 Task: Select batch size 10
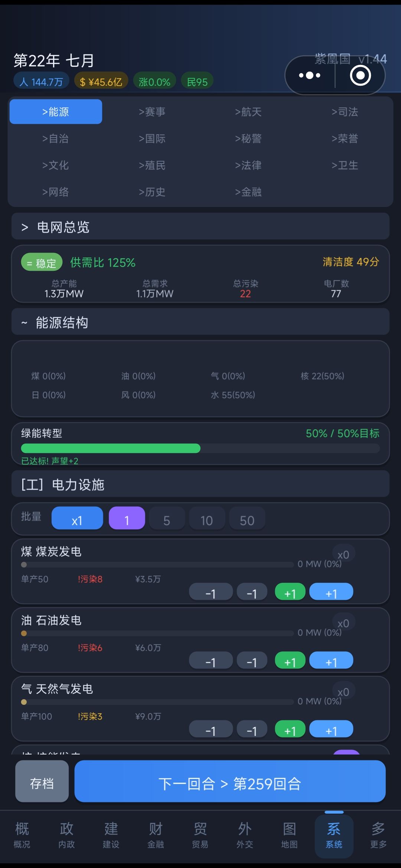click(207, 520)
